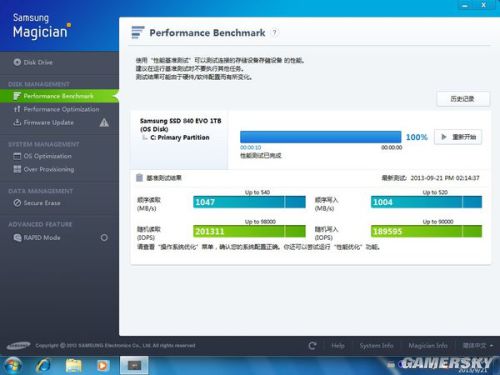Open the Disk Drive section
This screenshot has height=375, width=500.
[33, 62]
